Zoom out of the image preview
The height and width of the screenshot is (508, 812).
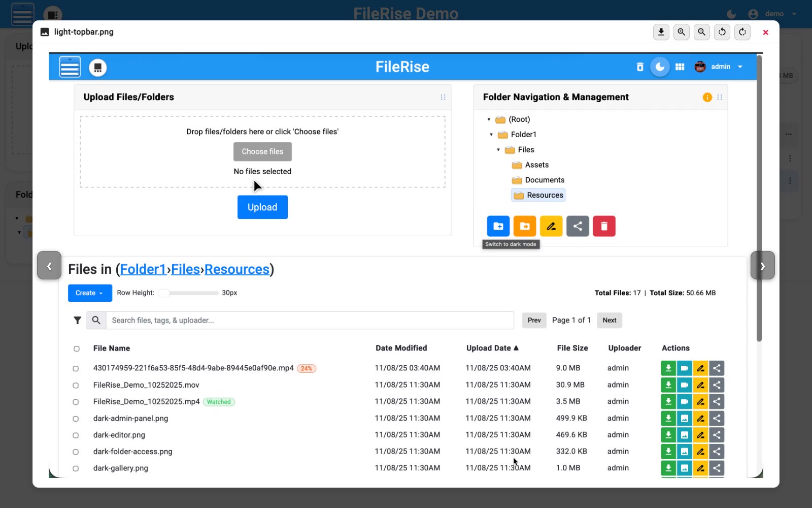click(701, 32)
